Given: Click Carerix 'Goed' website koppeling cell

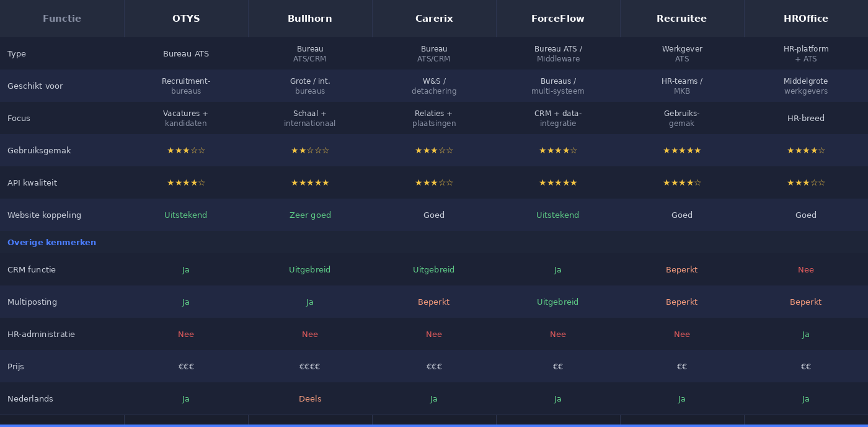Looking at the screenshot, I should pos(434,215).
